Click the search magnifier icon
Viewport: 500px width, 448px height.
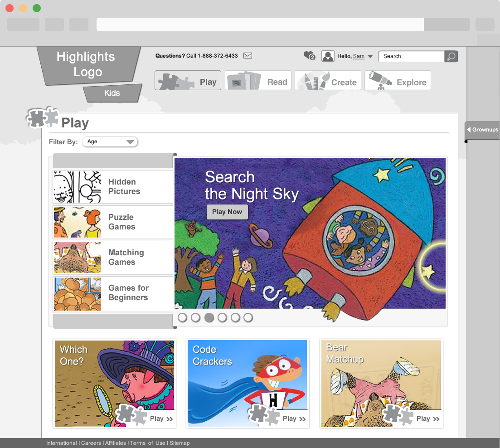coord(451,56)
